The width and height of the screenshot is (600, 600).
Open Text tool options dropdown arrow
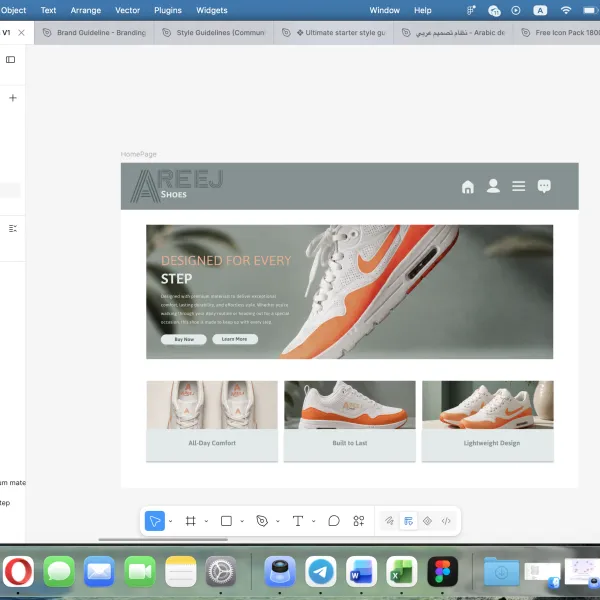coord(313,521)
